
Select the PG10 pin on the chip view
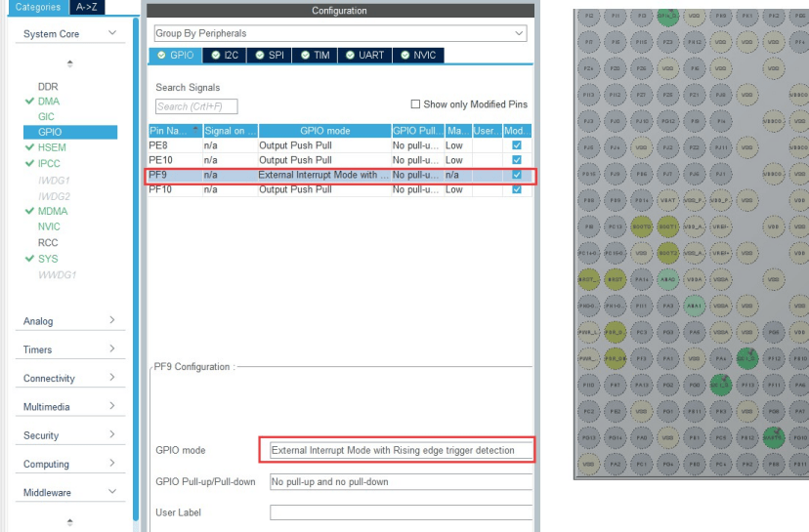[x=799, y=437]
